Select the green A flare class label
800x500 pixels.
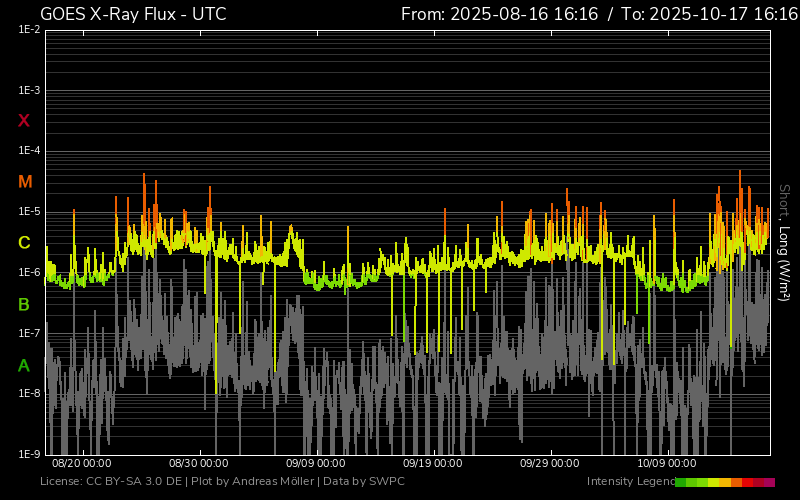pyautogui.click(x=24, y=366)
